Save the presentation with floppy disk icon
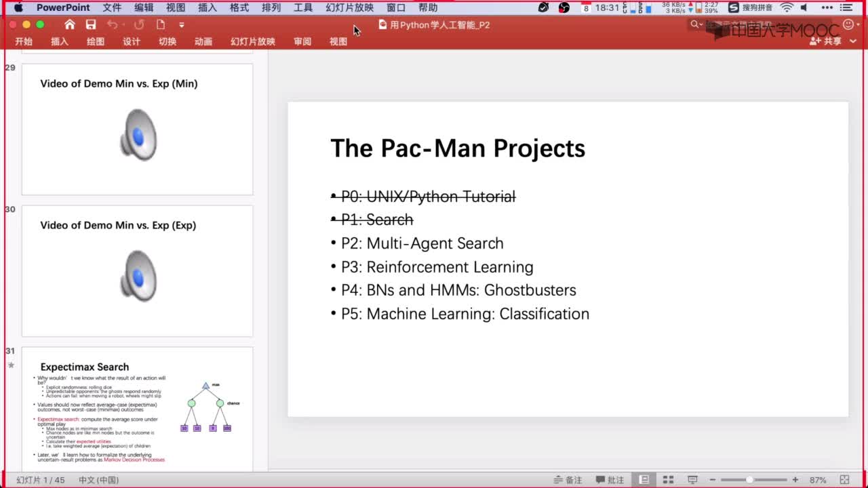This screenshot has height=488, width=868. tap(91, 24)
